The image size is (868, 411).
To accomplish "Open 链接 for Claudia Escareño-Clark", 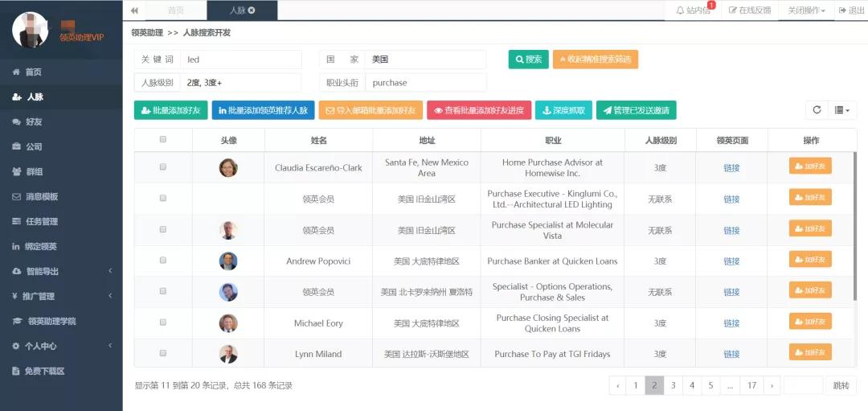I will pyautogui.click(x=731, y=168).
